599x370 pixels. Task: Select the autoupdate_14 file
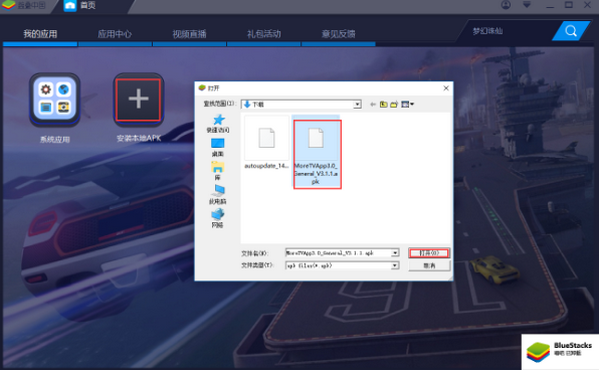[267, 143]
